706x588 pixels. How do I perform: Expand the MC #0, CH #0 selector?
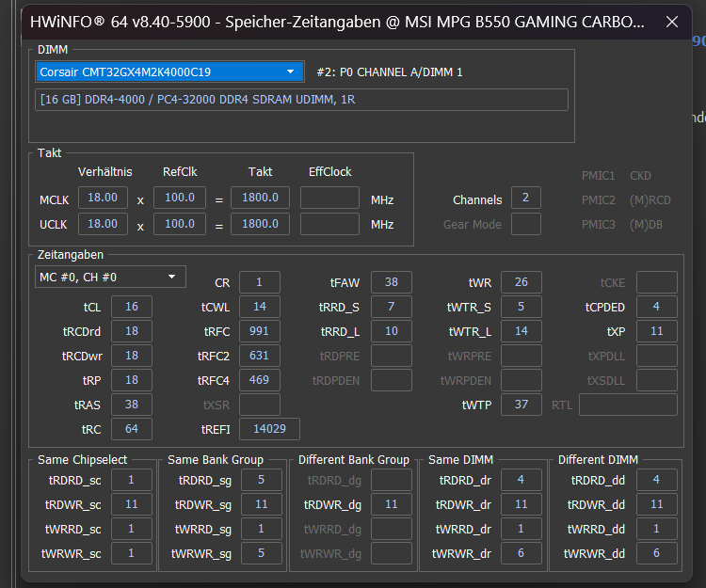pos(110,278)
